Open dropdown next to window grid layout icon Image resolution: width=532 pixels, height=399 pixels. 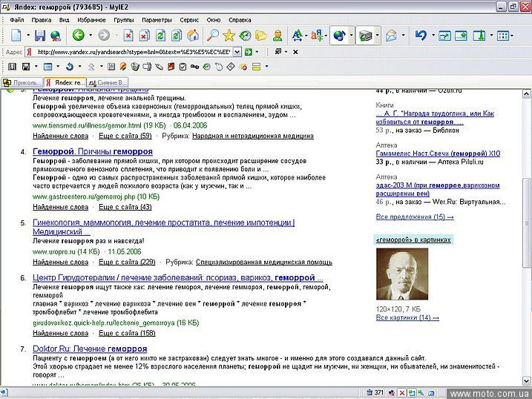click(x=512, y=35)
